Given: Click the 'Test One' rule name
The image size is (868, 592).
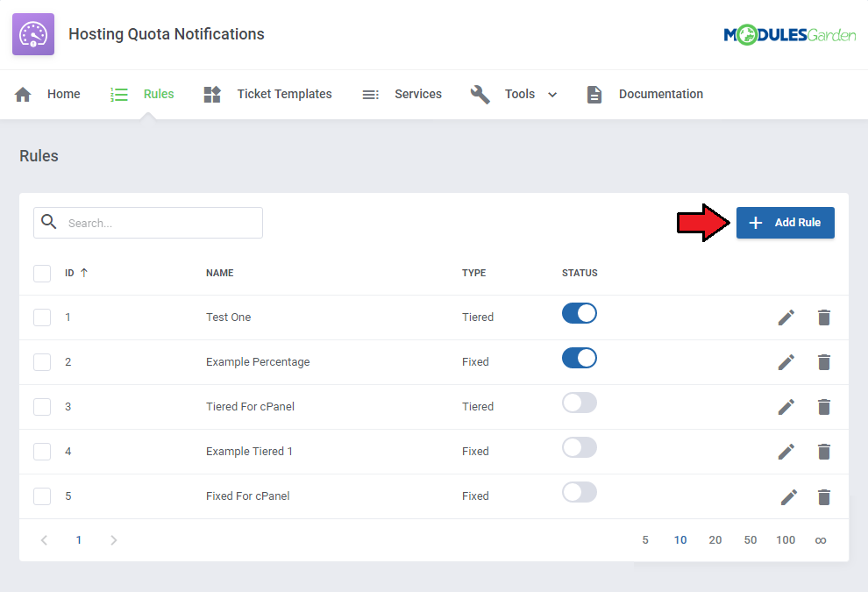Looking at the screenshot, I should pos(228,317).
